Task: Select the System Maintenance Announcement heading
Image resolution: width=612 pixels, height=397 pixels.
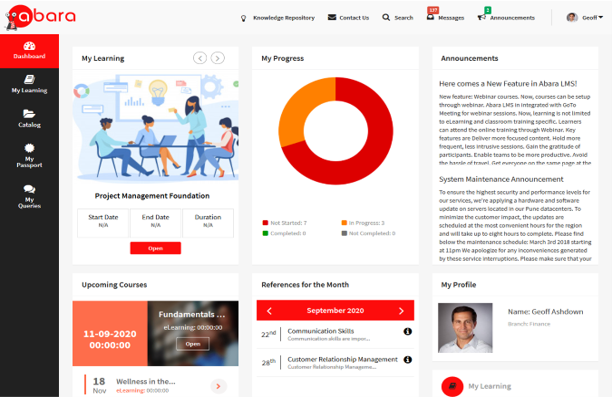Action: click(501, 179)
